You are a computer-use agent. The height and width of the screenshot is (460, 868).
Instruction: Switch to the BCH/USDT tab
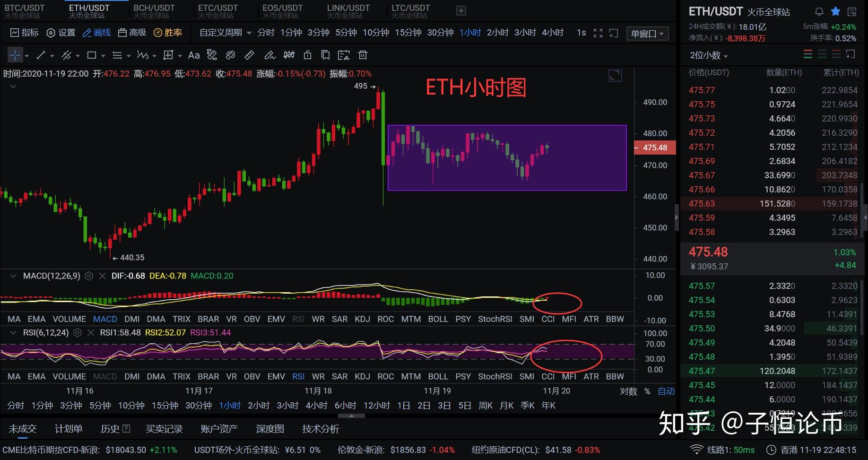click(154, 11)
